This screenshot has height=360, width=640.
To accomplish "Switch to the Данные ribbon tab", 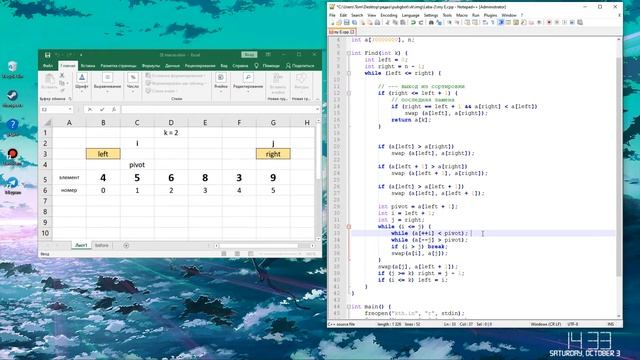I will tap(172, 66).
